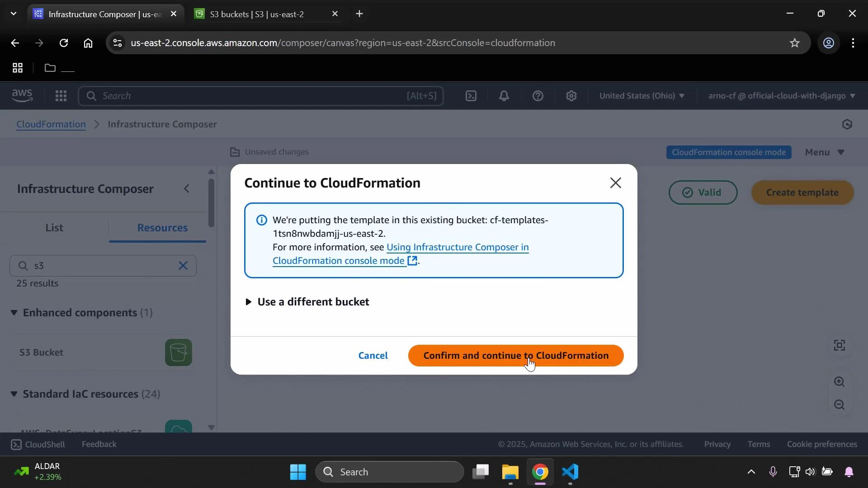Zoom in on the canvas with the magnifier icon
The image size is (868, 488).
(840, 382)
